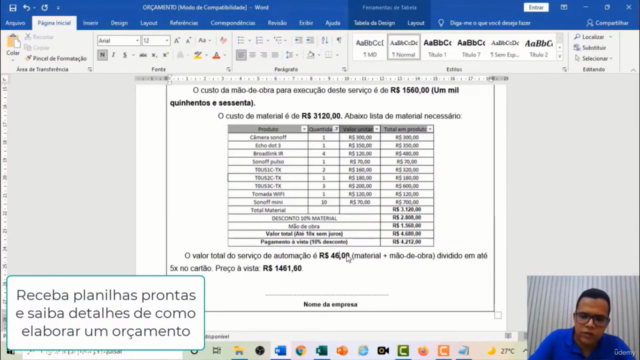Image resolution: width=640 pixels, height=360 pixels.
Task: Click the Compartilhar button
Action: [607, 23]
